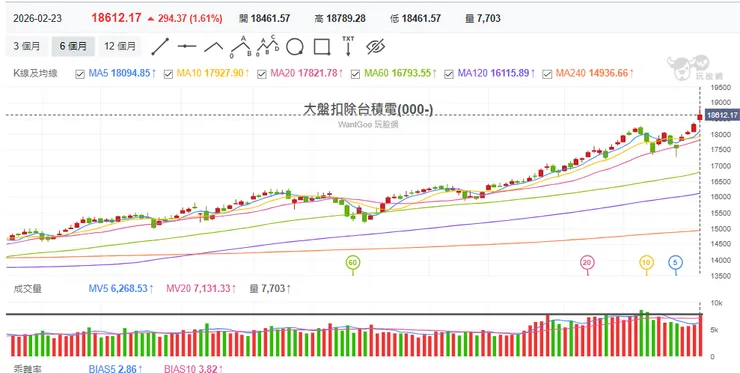
Task: Switch chart range to 3 個月
Action: point(26,46)
